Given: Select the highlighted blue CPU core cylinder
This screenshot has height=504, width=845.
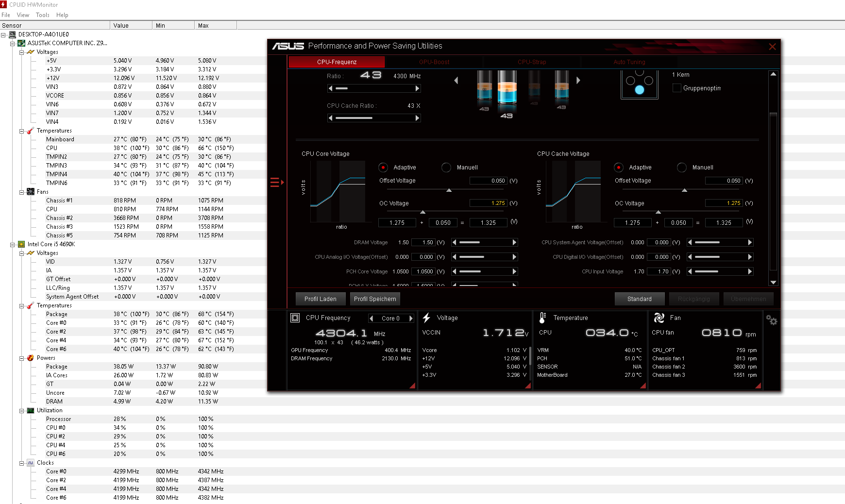Looking at the screenshot, I should tap(507, 87).
